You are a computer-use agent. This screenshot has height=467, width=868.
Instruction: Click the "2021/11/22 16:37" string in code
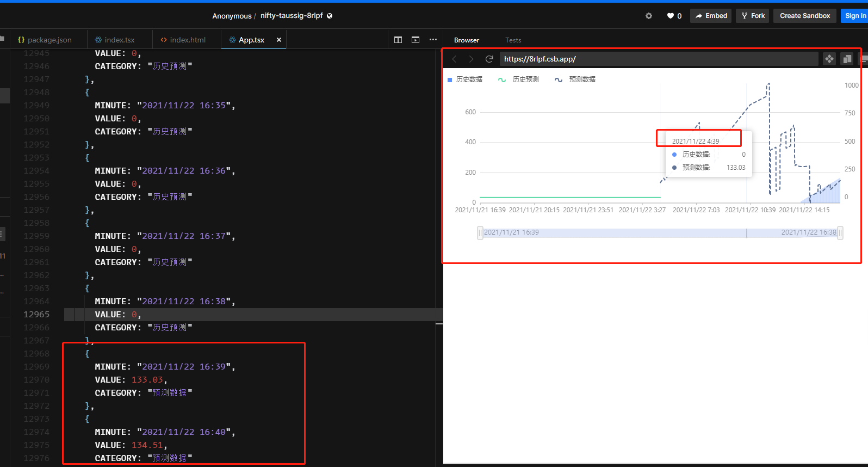click(184, 236)
